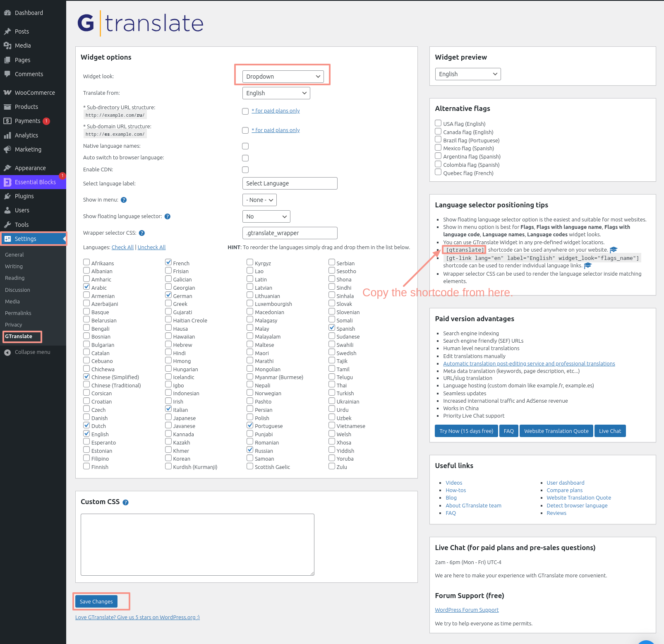
Task: Open help icon next to Custom CSS
Action: [126, 502]
